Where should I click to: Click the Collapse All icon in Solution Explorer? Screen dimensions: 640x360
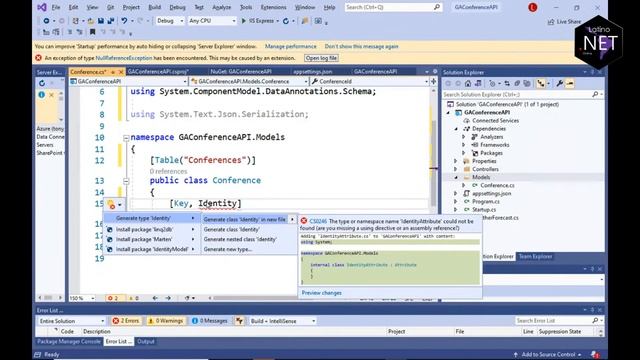[x=517, y=83]
